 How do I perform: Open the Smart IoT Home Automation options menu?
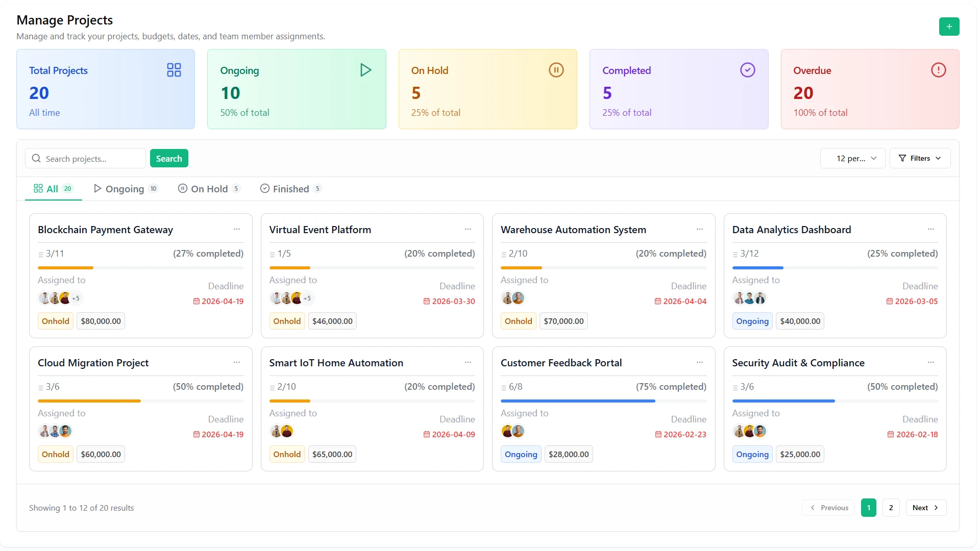point(468,363)
